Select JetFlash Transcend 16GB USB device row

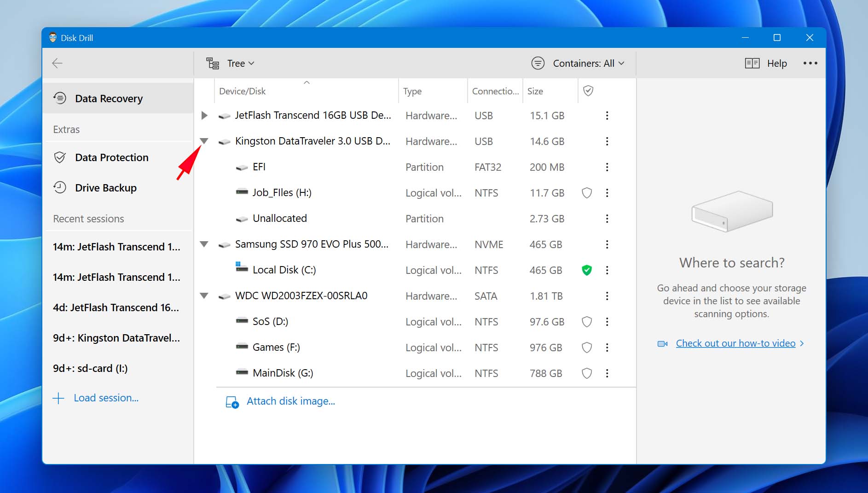[x=415, y=116]
